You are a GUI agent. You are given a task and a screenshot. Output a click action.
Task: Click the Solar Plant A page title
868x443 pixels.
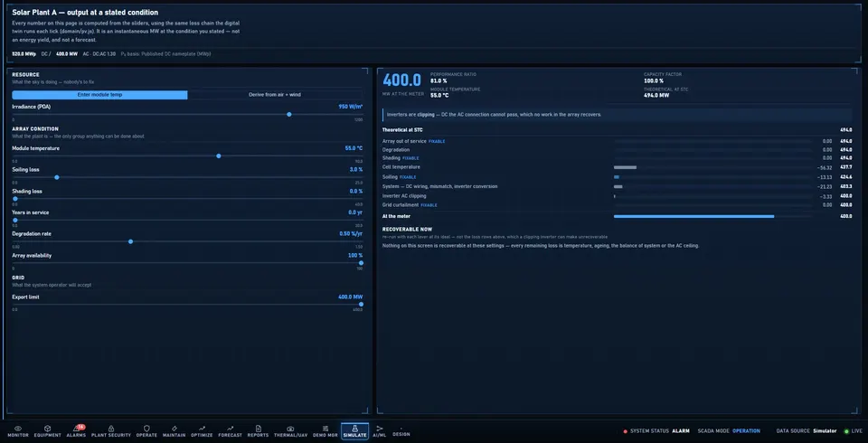pyautogui.click(x=85, y=12)
